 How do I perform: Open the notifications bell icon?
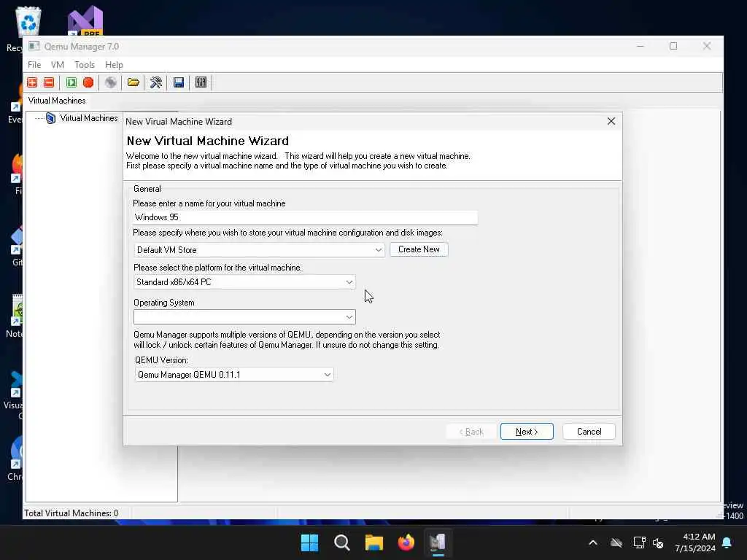(x=727, y=542)
